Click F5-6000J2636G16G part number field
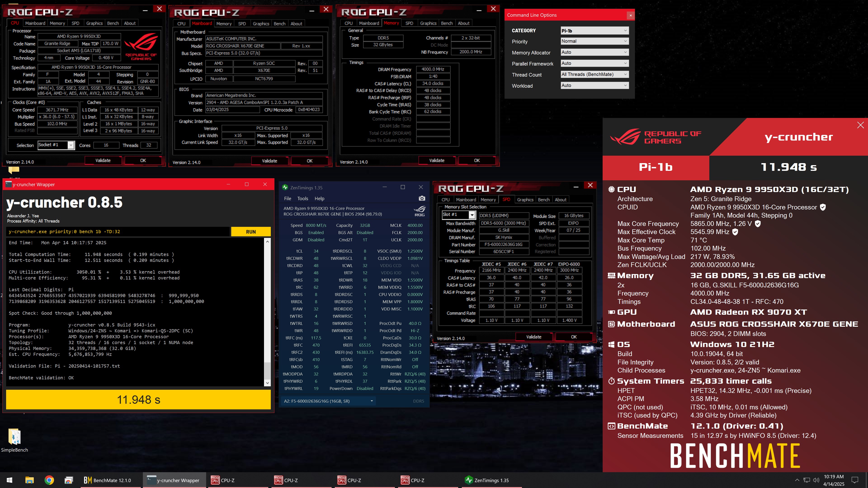The height and width of the screenshot is (488, 868). (504, 244)
